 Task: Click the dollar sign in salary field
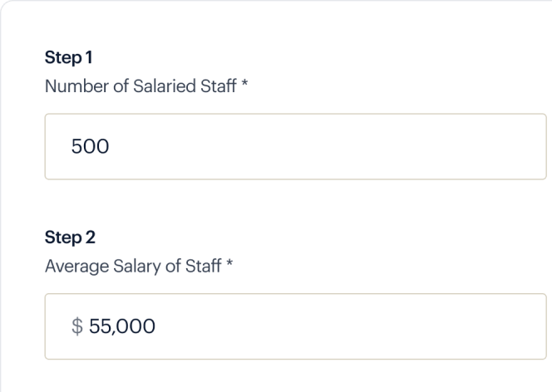[x=77, y=326]
